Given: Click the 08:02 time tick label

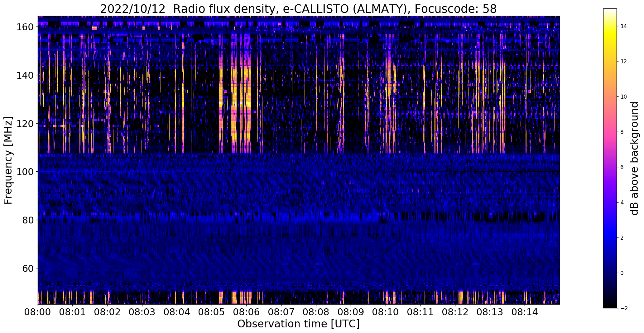Looking at the screenshot, I should [x=108, y=312].
